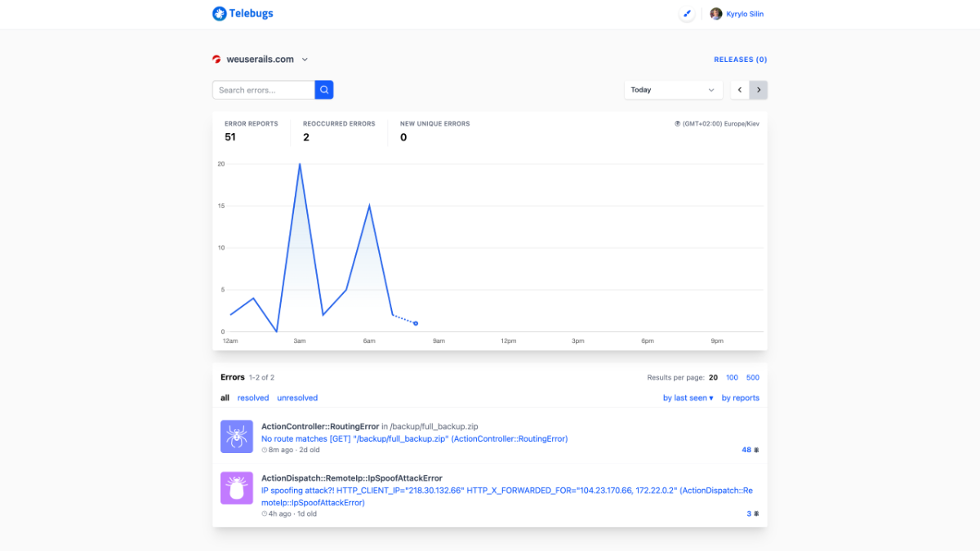Sort errors by last seen
Viewport: 980px width, 551px height.
688,398
